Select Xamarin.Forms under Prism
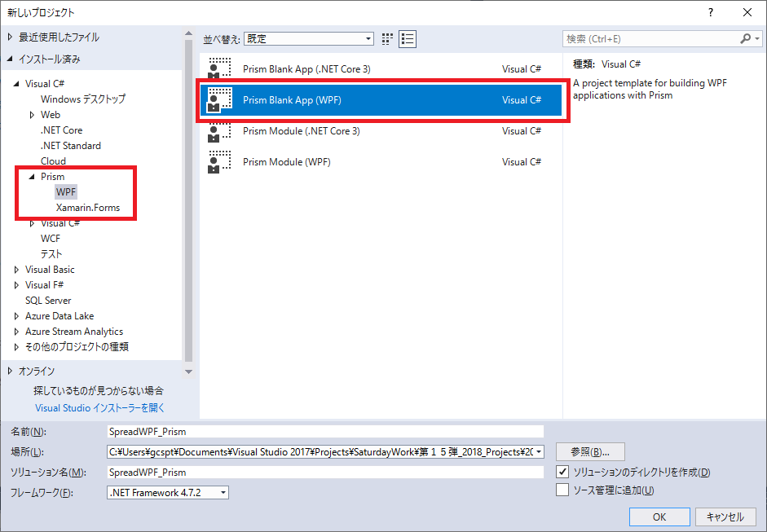The image size is (767, 532). coord(88,207)
